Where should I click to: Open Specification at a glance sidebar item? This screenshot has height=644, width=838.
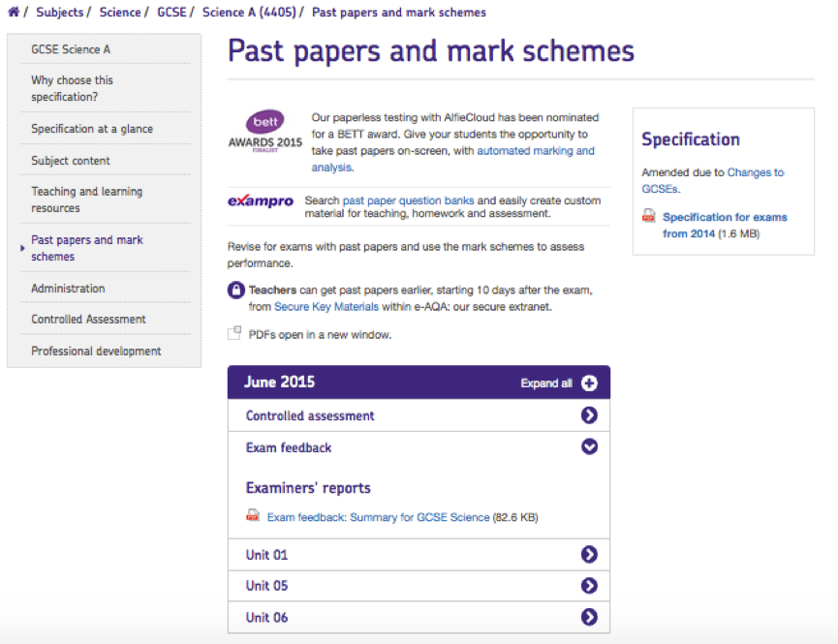pos(92,129)
